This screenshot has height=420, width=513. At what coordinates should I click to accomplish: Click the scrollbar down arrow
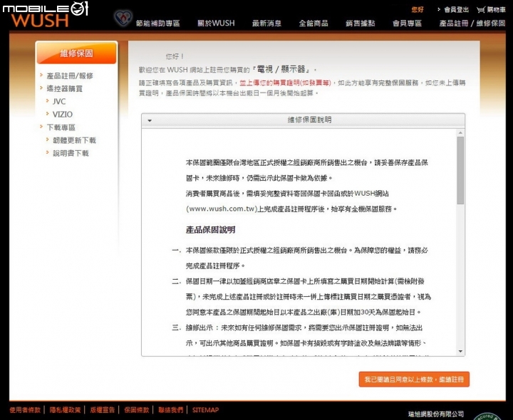pos(460,352)
